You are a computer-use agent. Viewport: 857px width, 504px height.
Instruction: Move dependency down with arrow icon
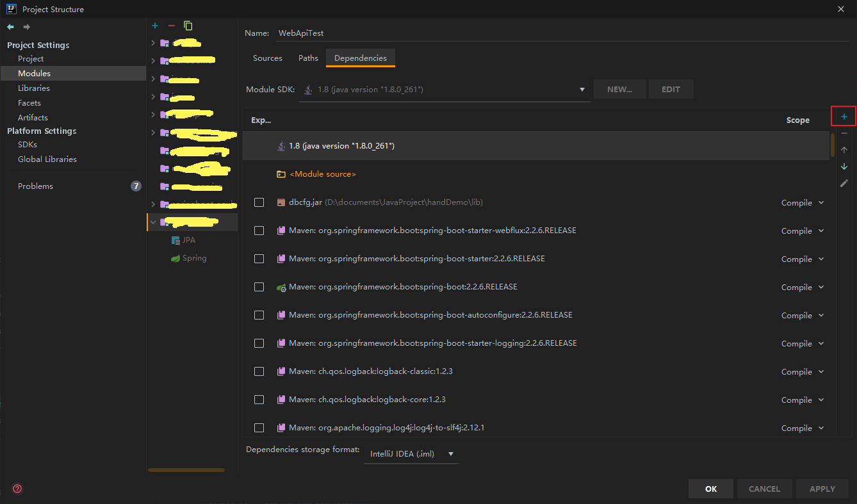tap(844, 167)
